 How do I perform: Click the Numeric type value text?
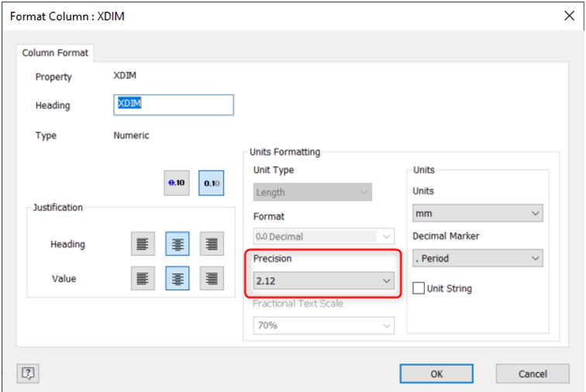click(131, 136)
